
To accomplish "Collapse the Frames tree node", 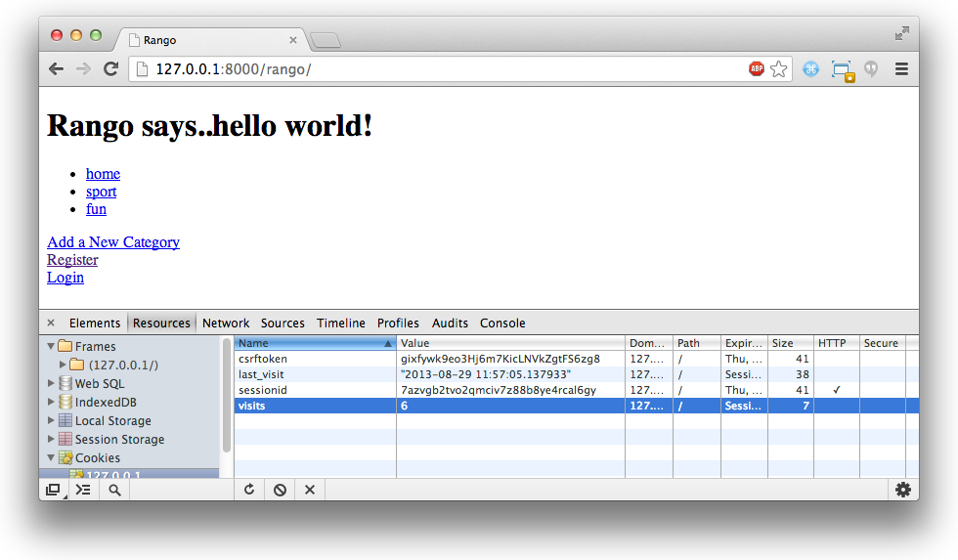I will point(51,346).
